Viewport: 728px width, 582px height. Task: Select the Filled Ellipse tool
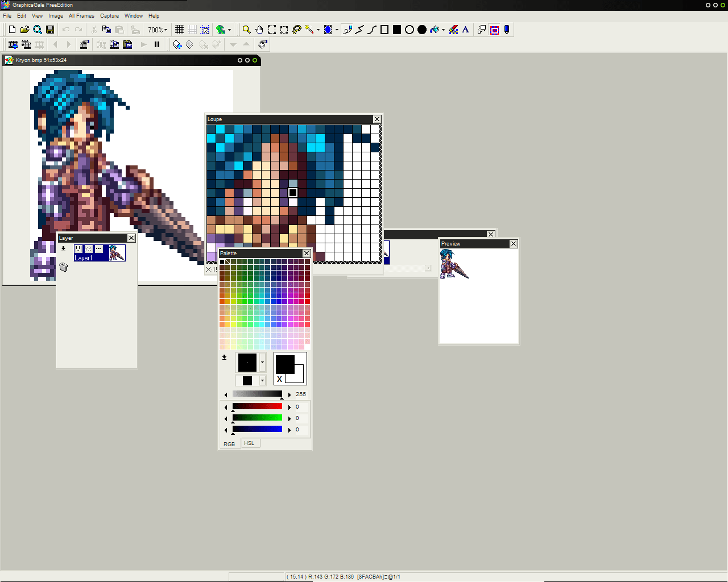(x=422, y=30)
